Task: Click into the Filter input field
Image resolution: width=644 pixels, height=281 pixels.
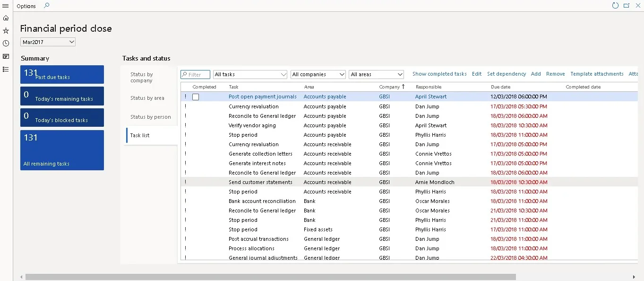Action: coord(195,74)
